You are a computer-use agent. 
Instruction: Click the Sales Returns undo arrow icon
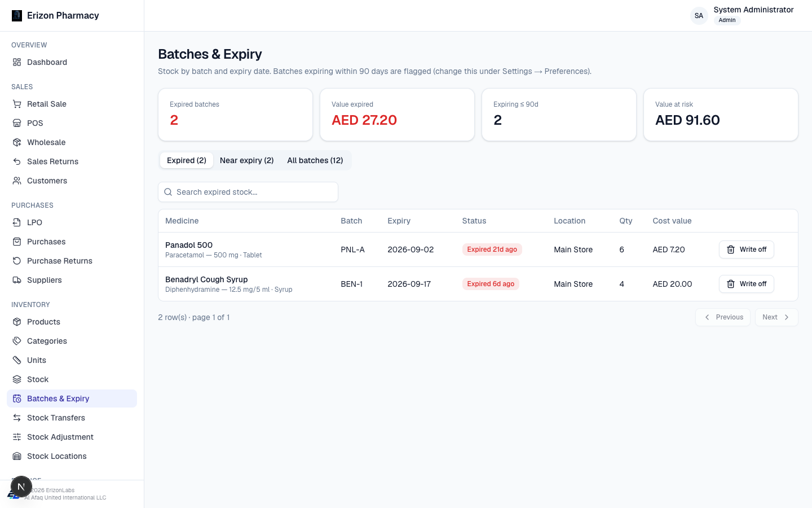pyautogui.click(x=17, y=161)
